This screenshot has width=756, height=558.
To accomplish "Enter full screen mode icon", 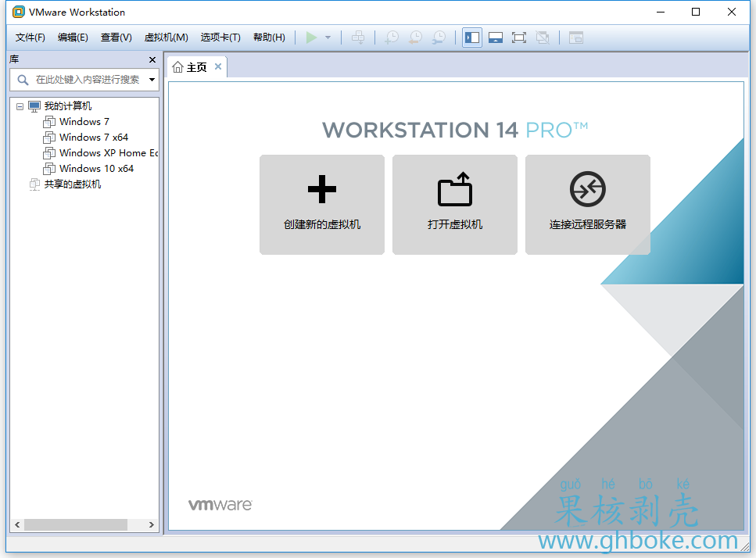I will (x=519, y=38).
